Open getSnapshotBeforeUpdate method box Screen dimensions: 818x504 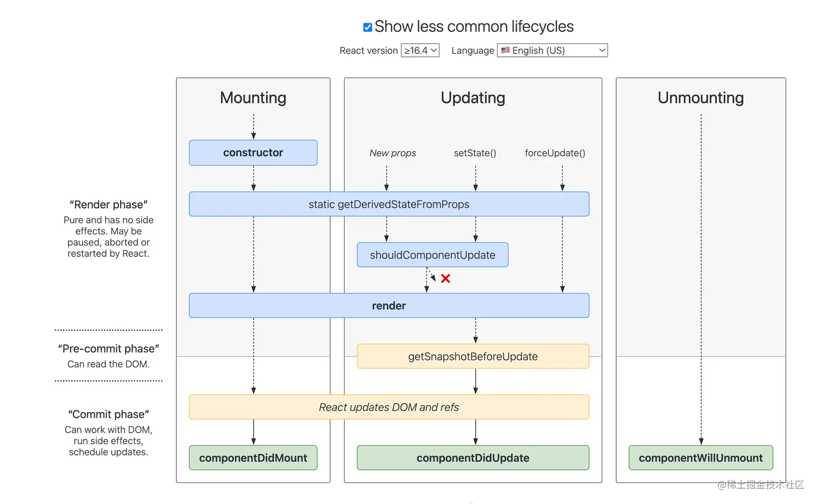click(x=473, y=356)
